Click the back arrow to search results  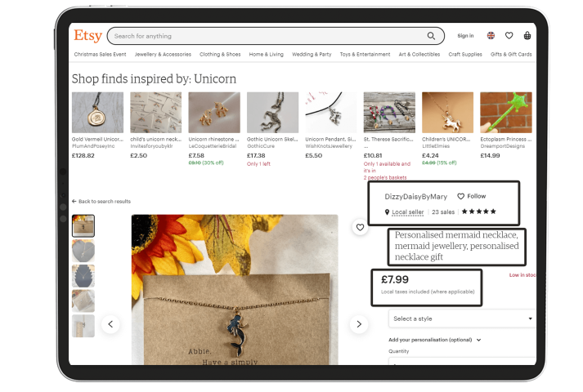click(x=74, y=201)
